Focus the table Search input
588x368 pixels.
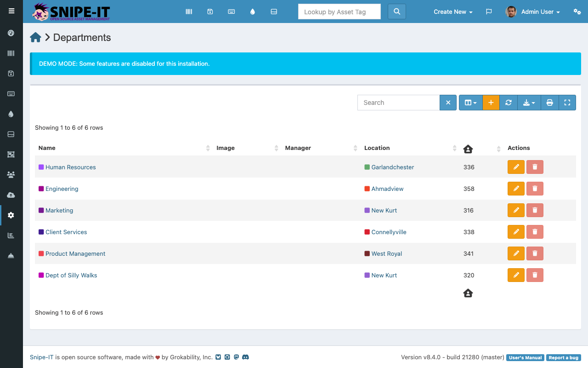point(398,103)
